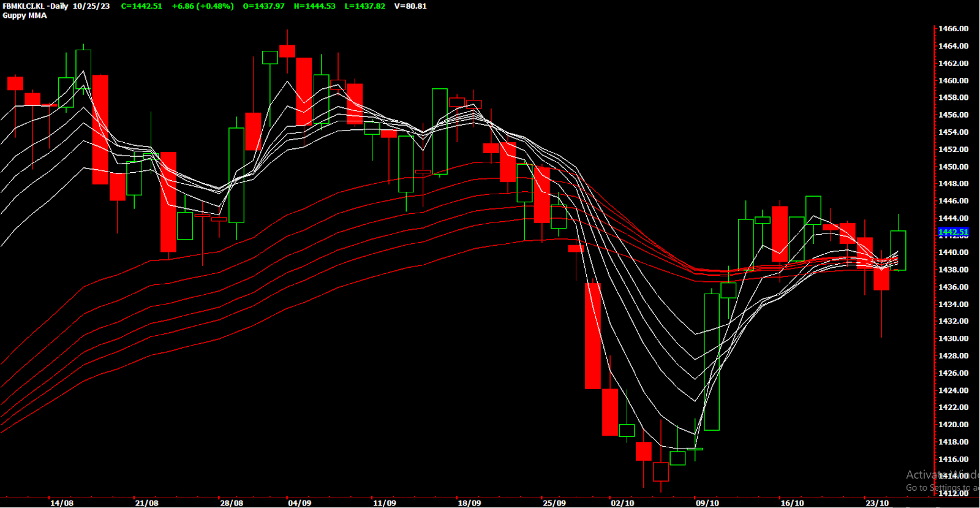
Task: Click the 1436.00 price axis label
Action: point(953,287)
